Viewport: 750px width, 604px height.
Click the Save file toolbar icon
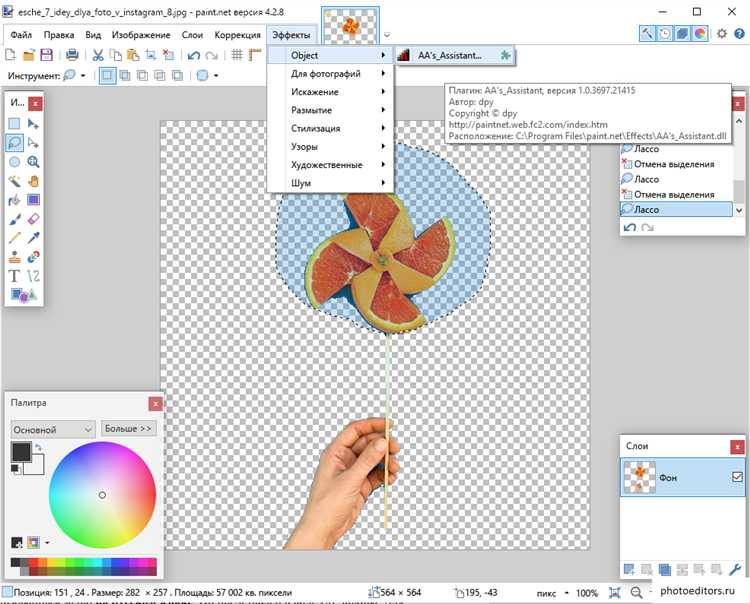[x=46, y=54]
